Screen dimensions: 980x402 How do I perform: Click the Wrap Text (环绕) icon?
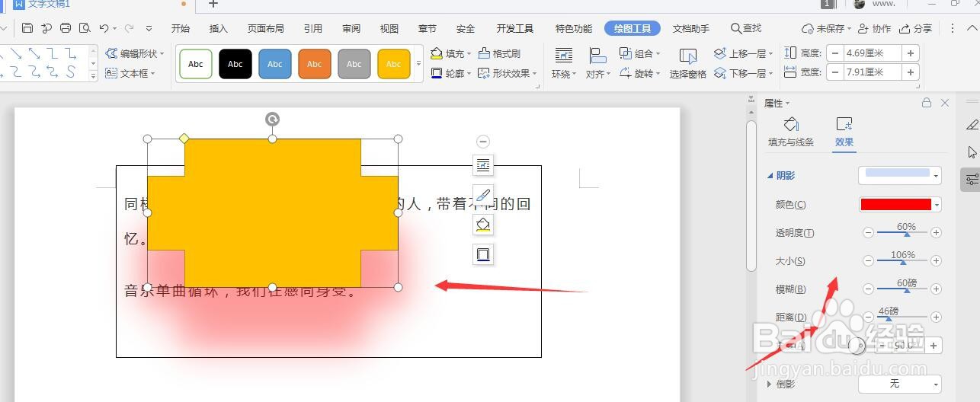pos(564,56)
